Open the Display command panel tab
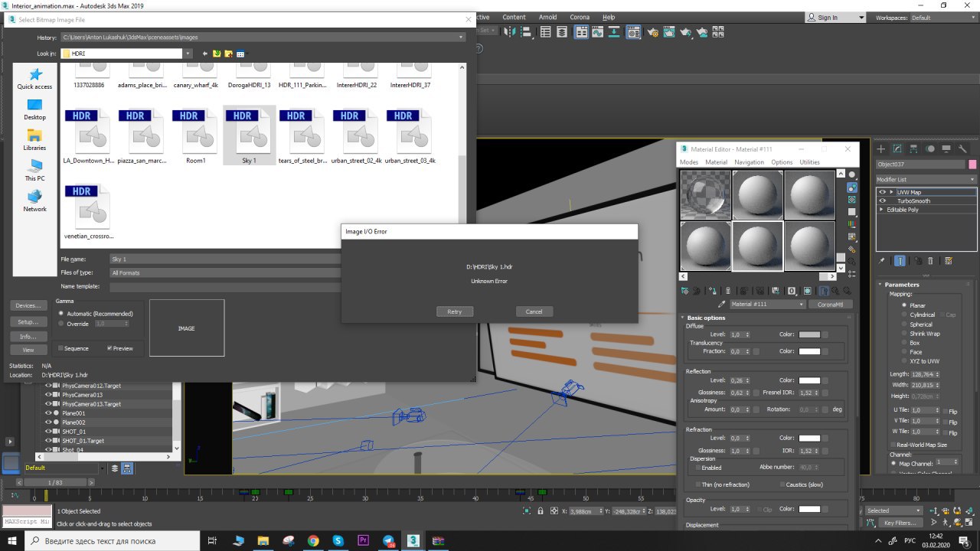Screen dimensions: 980x551 click(946, 149)
